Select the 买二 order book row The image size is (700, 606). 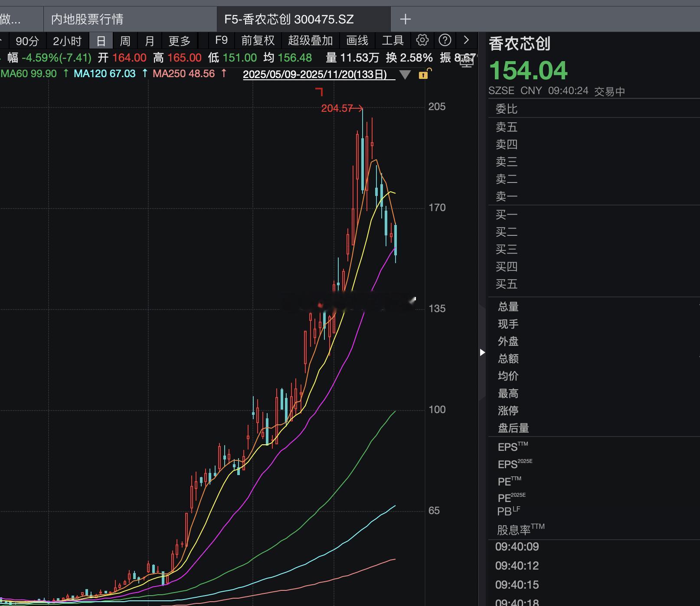[594, 232]
